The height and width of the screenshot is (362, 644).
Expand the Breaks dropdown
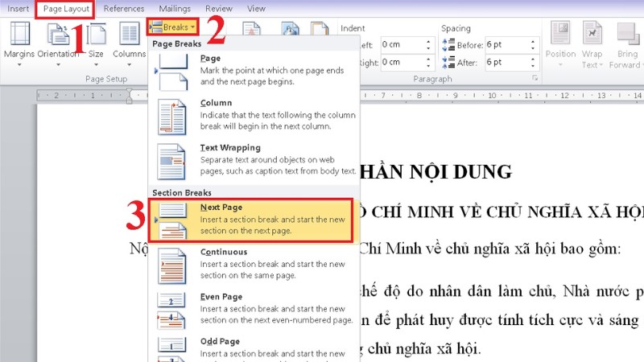(x=173, y=27)
